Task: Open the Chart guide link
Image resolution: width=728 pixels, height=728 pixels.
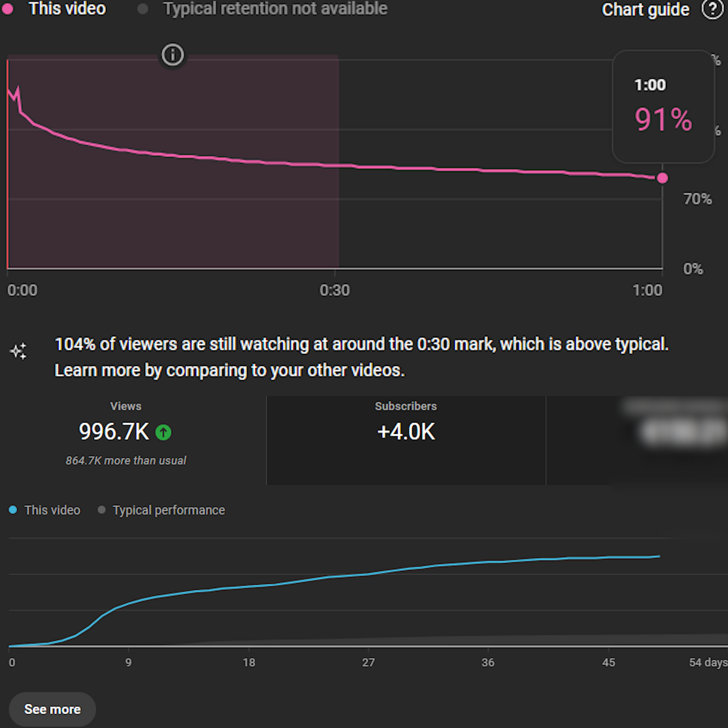Action: click(x=645, y=9)
